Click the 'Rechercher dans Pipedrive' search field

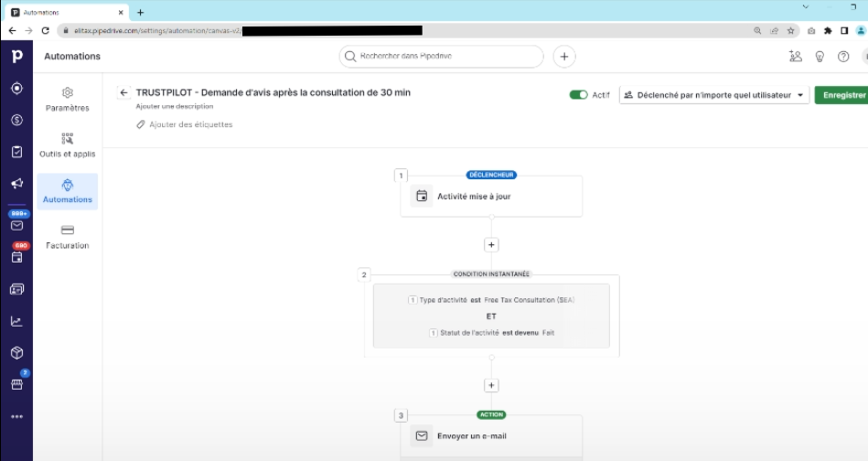coord(443,57)
